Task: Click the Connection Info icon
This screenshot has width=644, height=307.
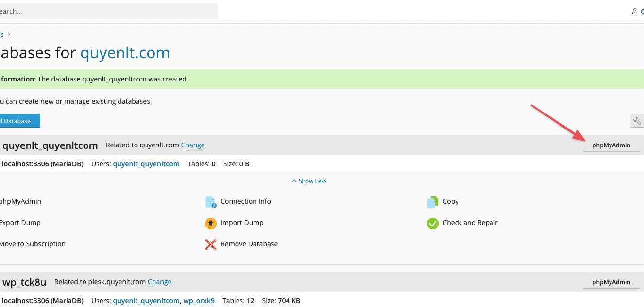Action: pyautogui.click(x=210, y=202)
